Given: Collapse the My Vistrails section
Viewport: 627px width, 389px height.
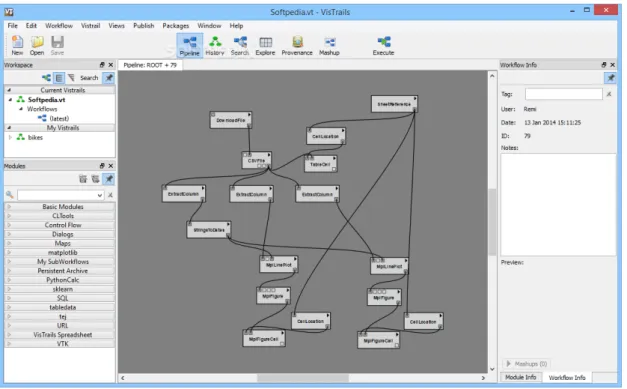Looking at the screenshot, I should pos(9,128).
